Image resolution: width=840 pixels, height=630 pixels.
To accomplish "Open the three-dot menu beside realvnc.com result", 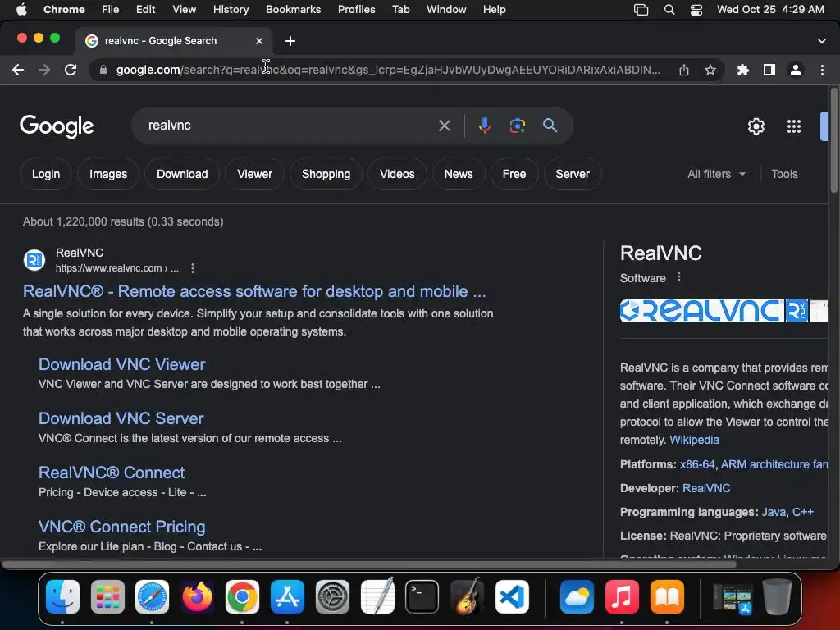I will click(193, 268).
